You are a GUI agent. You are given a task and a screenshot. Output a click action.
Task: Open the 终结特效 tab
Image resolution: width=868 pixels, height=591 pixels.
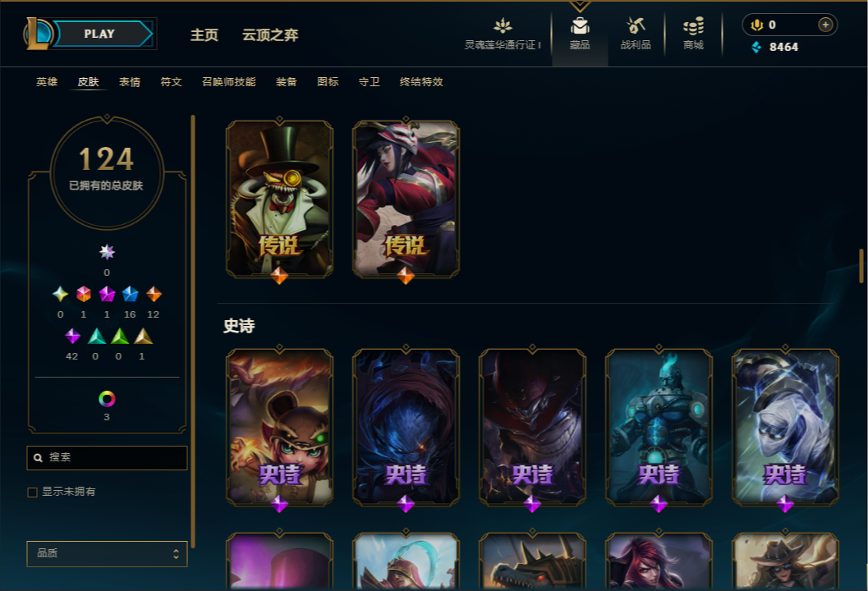(x=421, y=82)
